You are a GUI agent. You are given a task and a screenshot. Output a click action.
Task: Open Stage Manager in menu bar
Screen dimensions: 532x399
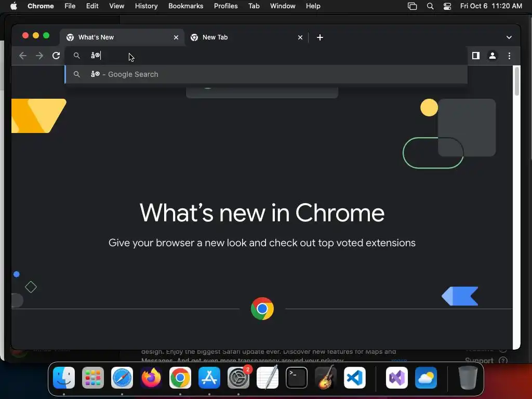pos(412,6)
